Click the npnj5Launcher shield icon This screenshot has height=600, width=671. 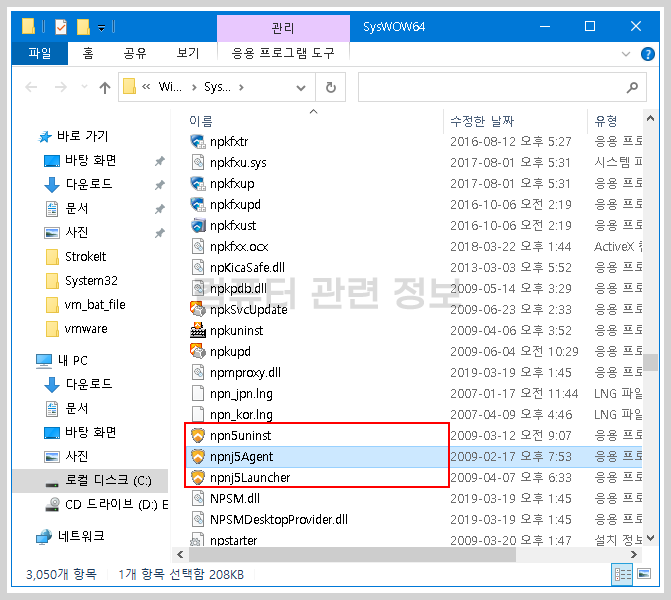tap(197, 477)
